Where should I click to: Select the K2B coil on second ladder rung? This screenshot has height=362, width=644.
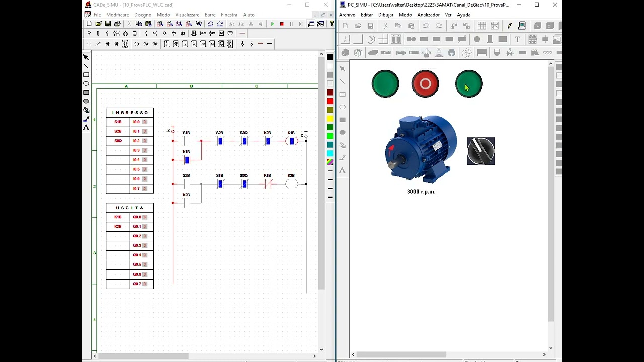(x=291, y=184)
